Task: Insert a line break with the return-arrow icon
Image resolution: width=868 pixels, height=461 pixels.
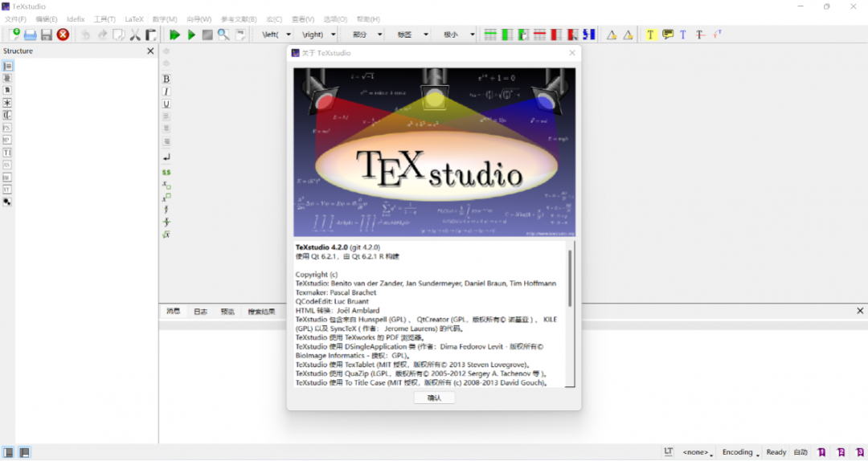Action: click(166, 157)
